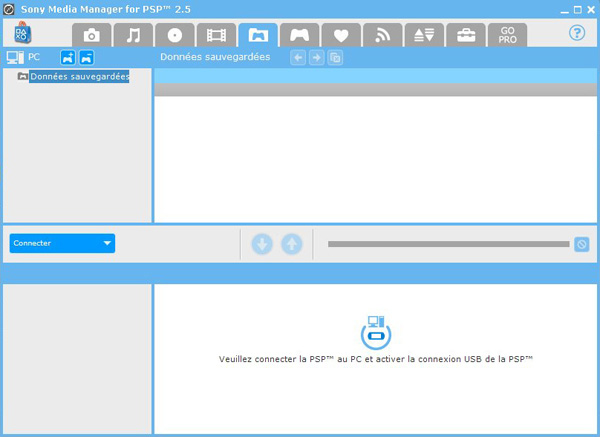Viewport: 600px width, 437px height.
Task: Open the transfer queue arrows tab
Action: pyautogui.click(x=424, y=35)
